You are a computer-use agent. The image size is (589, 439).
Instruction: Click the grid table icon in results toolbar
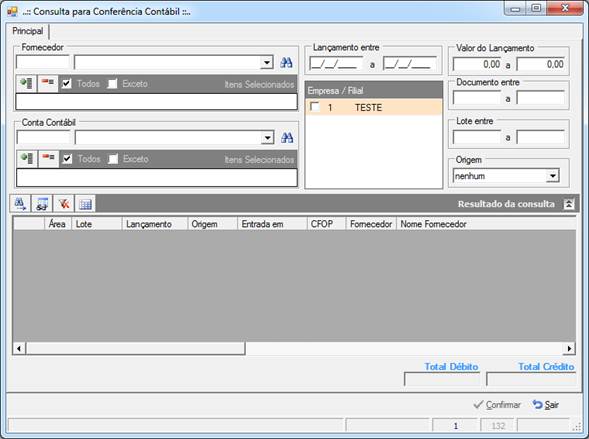(x=85, y=204)
